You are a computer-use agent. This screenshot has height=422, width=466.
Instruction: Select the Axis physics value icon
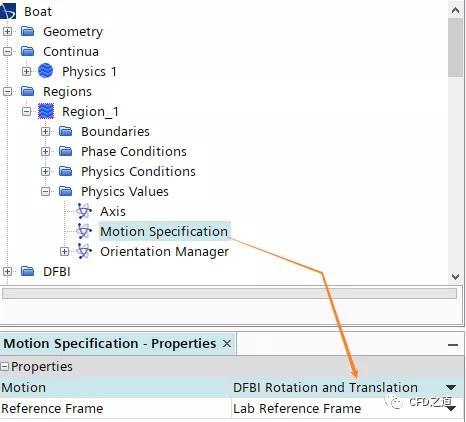pos(84,211)
